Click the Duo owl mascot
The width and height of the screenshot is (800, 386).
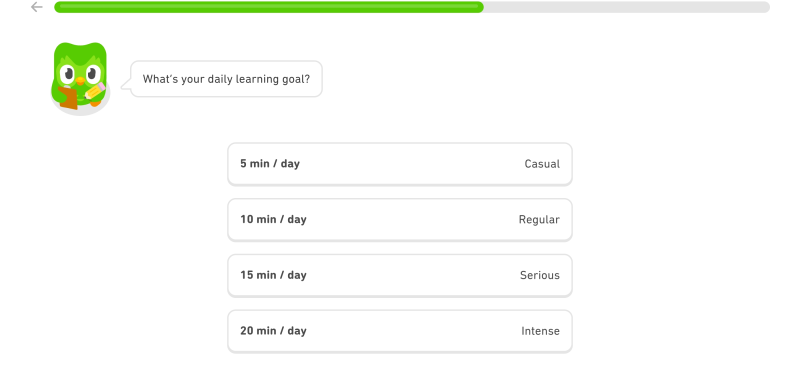click(x=80, y=78)
